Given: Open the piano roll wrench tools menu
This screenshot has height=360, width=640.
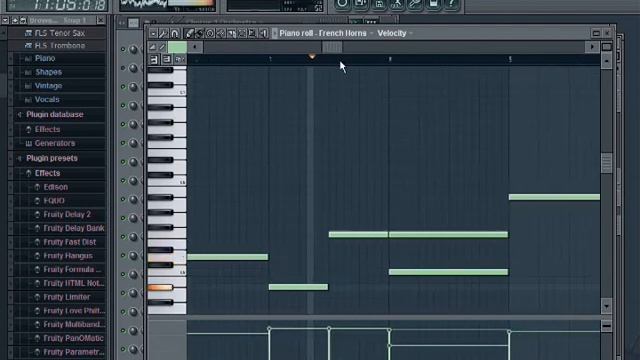Looking at the screenshot, I should [x=163, y=33].
